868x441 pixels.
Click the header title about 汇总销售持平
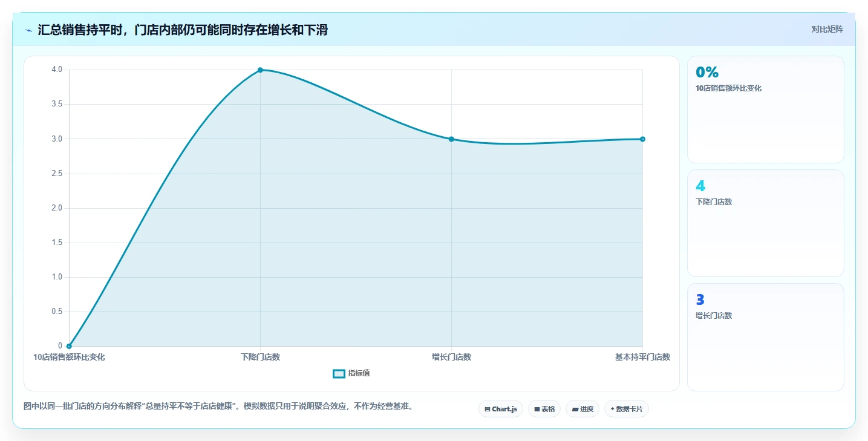183,30
